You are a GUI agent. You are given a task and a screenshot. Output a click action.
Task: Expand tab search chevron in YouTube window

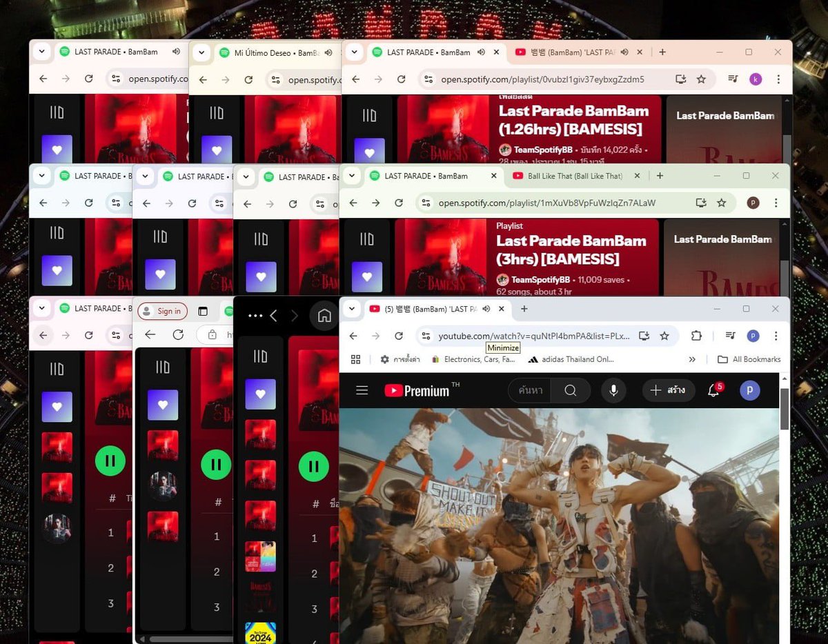click(351, 309)
